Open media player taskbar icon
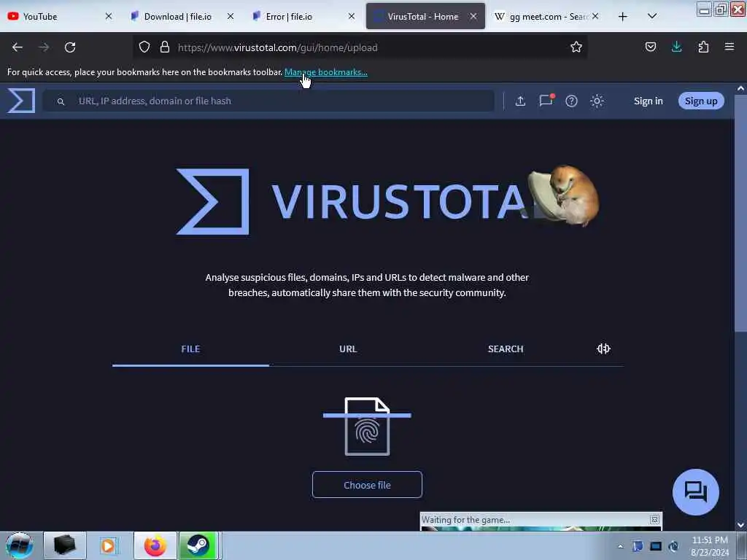The height and width of the screenshot is (560, 747). point(108,545)
